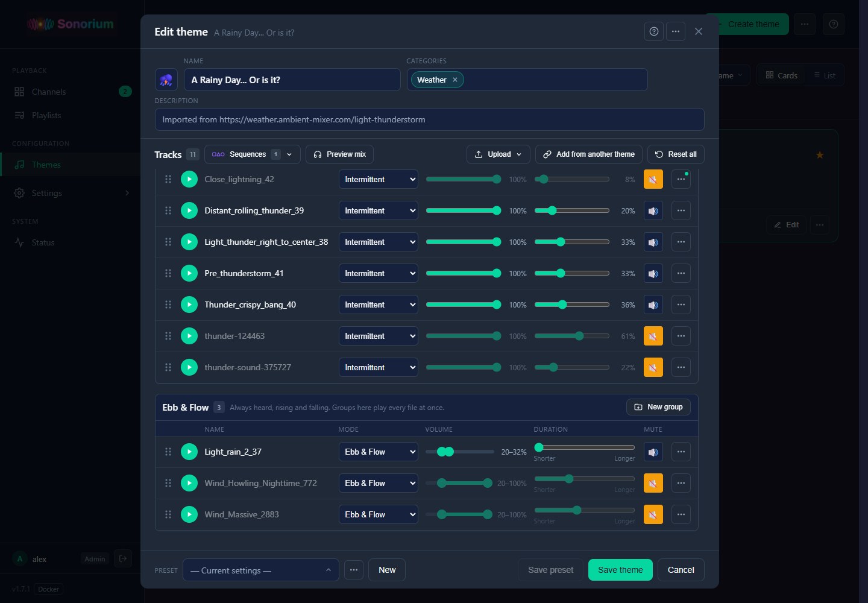Image resolution: width=868 pixels, height=603 pixels.
Task: Click the Description input field
Action: click(x=430, y=119)
